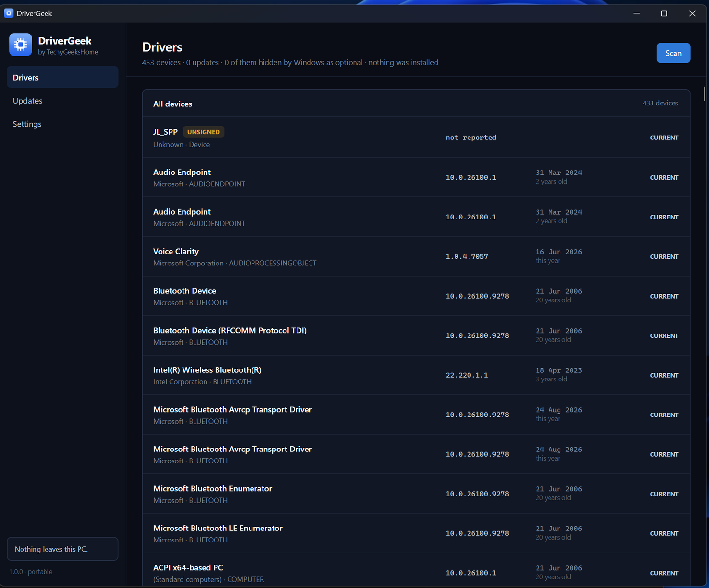The image size is (709, 588).
Task: Click the vertical scrollbar thumb of device list
Action: pyautogui.click(x=704, y=94)
